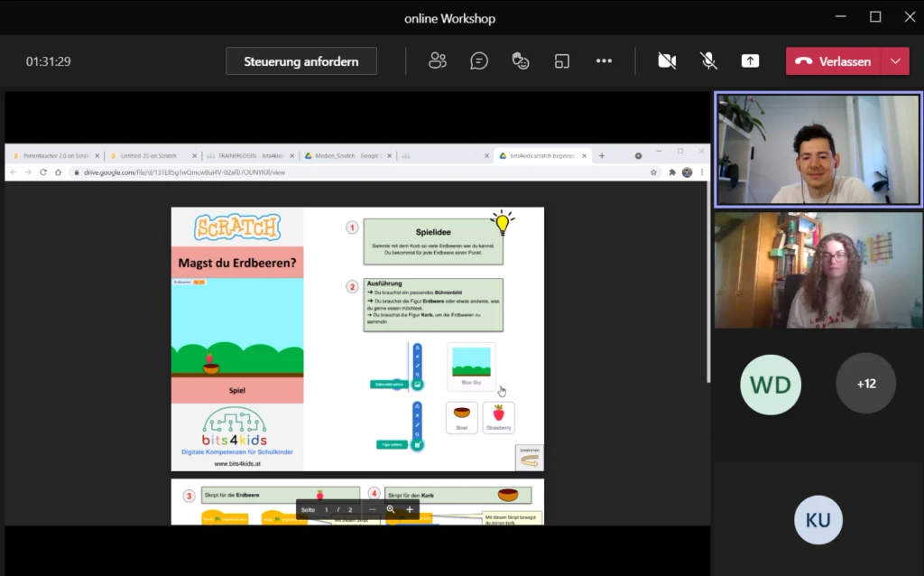The height and width of the screenshot is (576, 924).
Task: Share content with the upload tray icon
Action: pyautogui.click(x=750, y=60)
